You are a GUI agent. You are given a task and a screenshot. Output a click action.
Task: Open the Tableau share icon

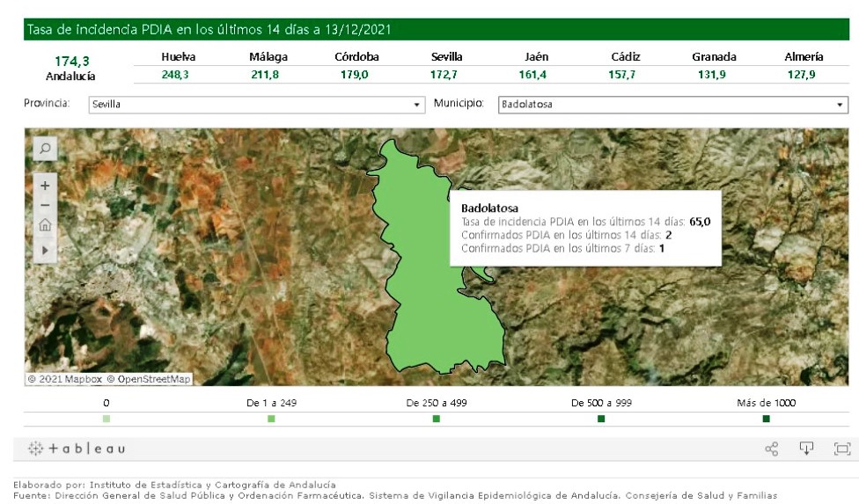click(x=772, y=449)
